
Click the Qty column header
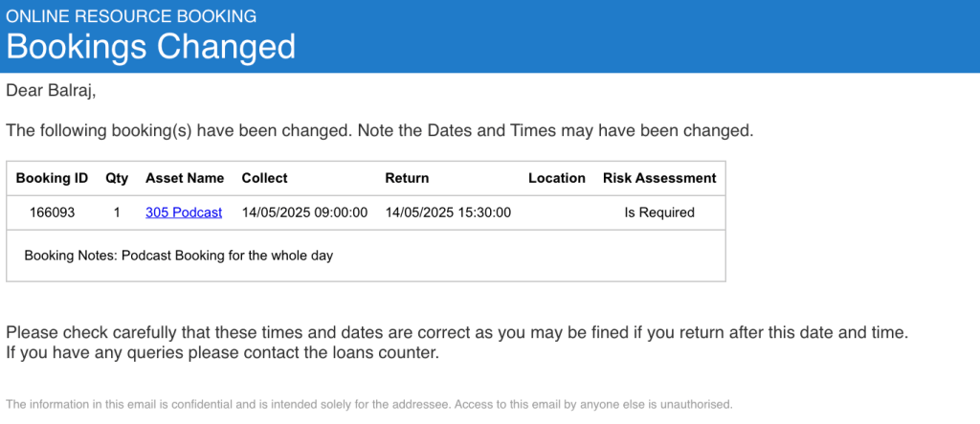coord(117,178)
